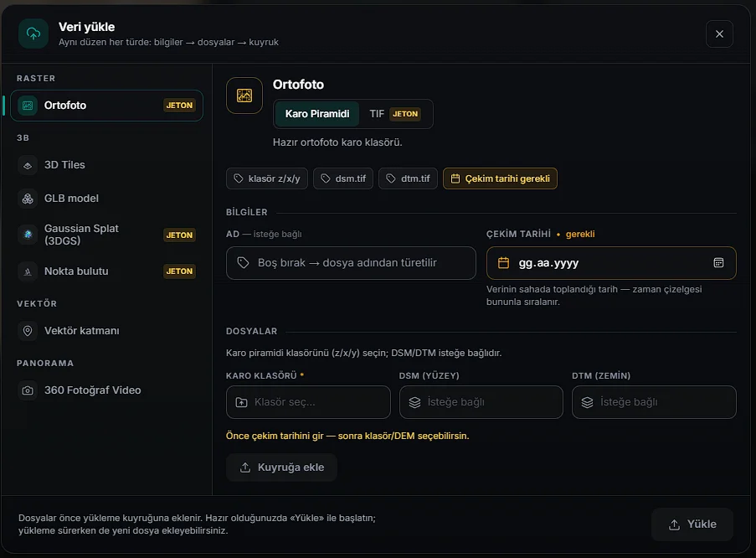The width and height of the screenshot is (756, 558).
Task: Open the 3D Tiles upload type
Action: pyautogui.click(x=106, y=165)
